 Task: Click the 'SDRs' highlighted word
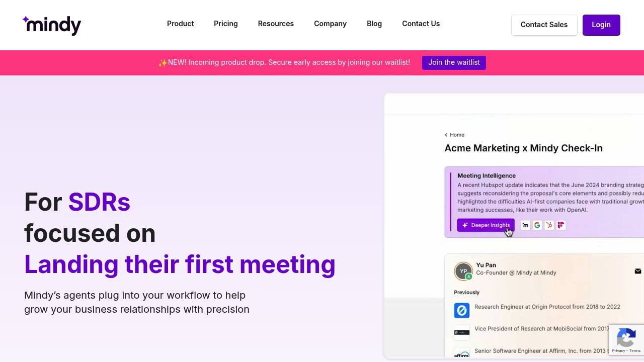[x=99, y=202]
